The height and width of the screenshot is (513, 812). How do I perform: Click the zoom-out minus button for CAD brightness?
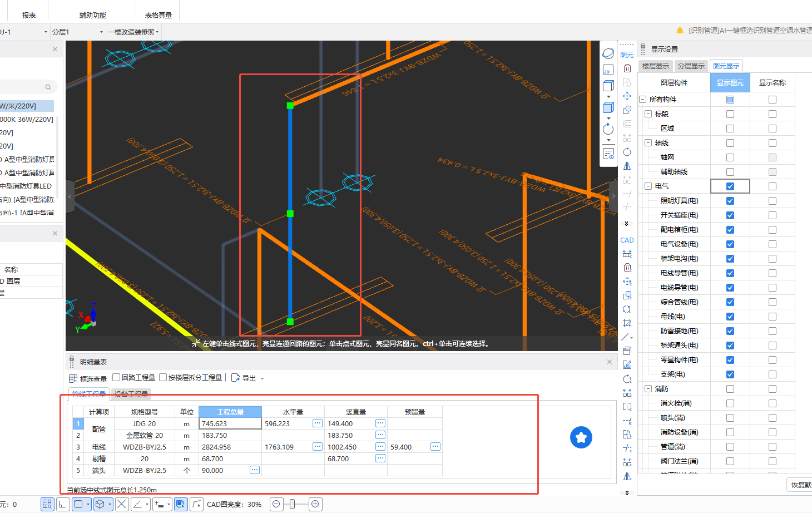(276, 504)
